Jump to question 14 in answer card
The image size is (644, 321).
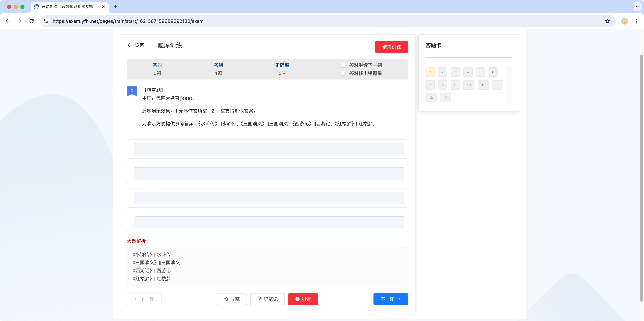coord(445,98)
